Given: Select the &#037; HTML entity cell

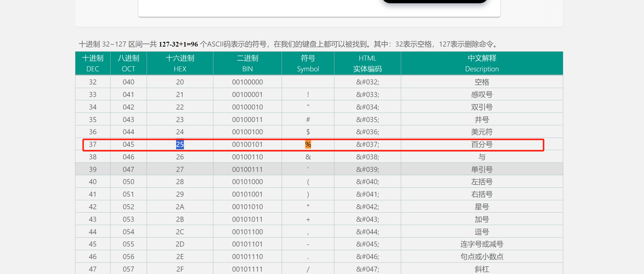Looking at the screenshot, I should coord(367,144).
